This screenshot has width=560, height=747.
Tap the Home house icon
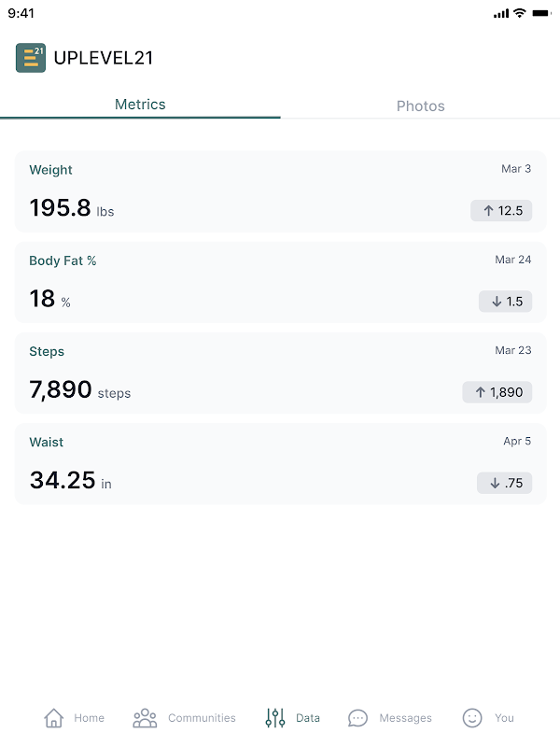(54, 718)
